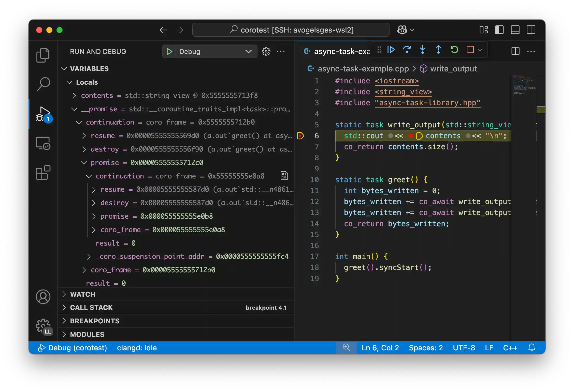Open the Extensions view
Screen dimensions: 574x392
[x=43, y=172]
